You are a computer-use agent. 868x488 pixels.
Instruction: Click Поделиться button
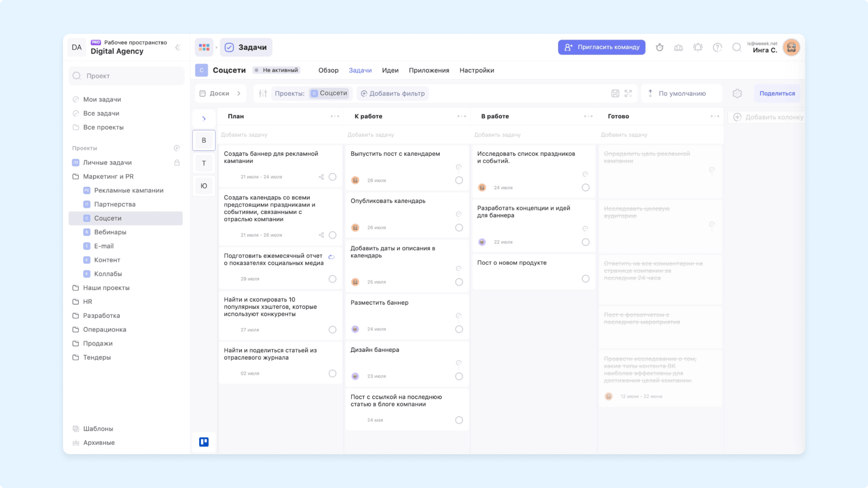click(777, 93)
